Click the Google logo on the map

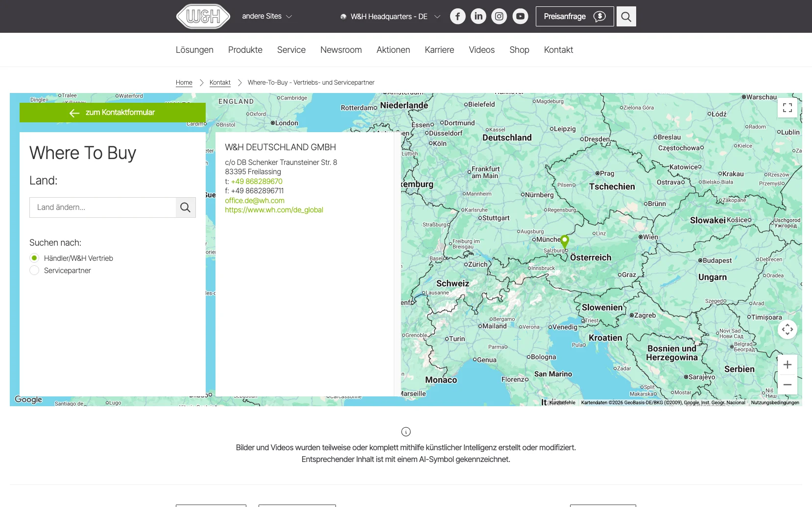(28, 399)
